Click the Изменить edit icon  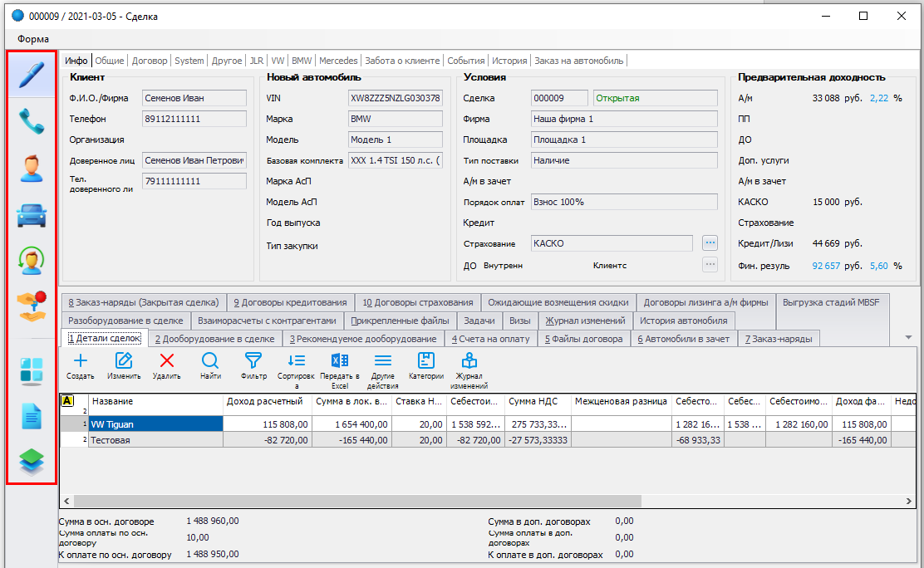coord(124,360)
